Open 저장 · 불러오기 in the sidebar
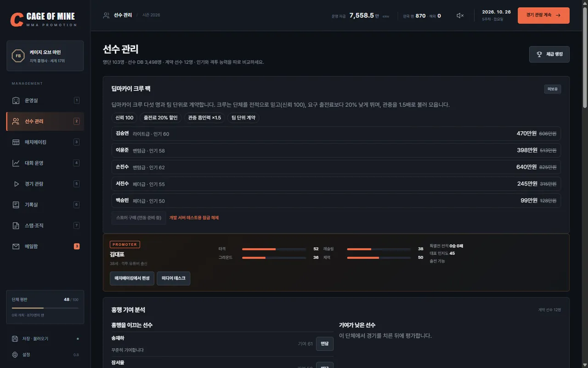 (45, 339)
